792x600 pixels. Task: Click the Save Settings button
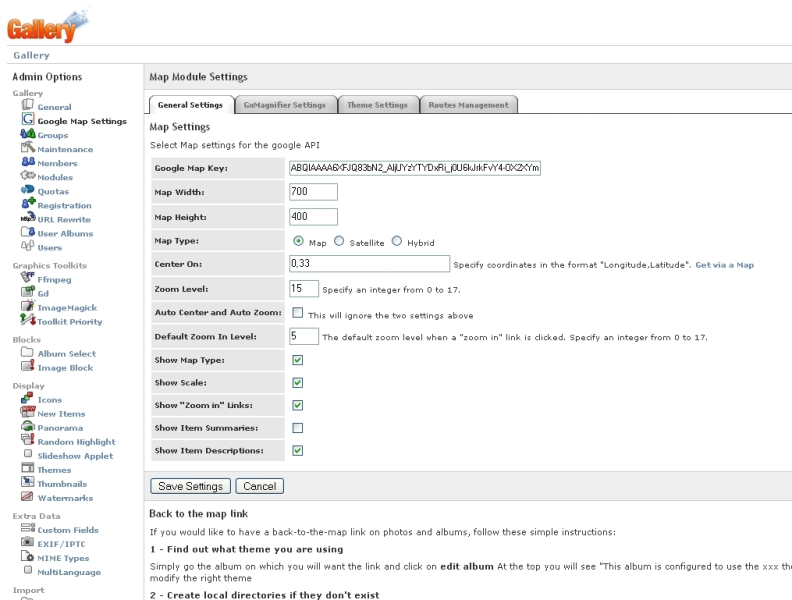(x=190, y=486)
